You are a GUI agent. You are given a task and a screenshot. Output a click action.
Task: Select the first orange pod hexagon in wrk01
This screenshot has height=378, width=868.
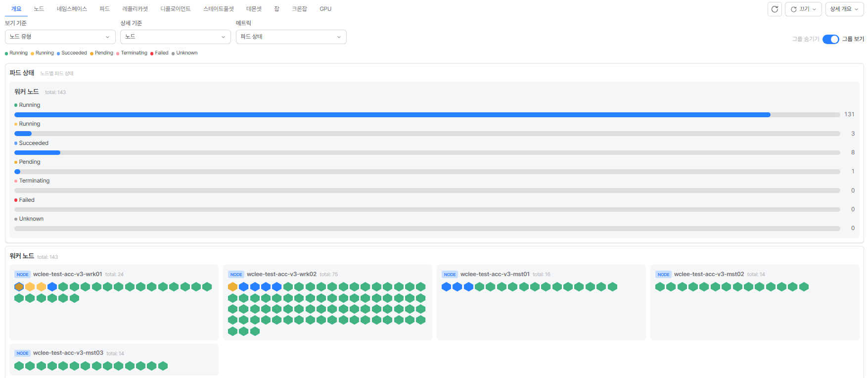coord(19,286)
